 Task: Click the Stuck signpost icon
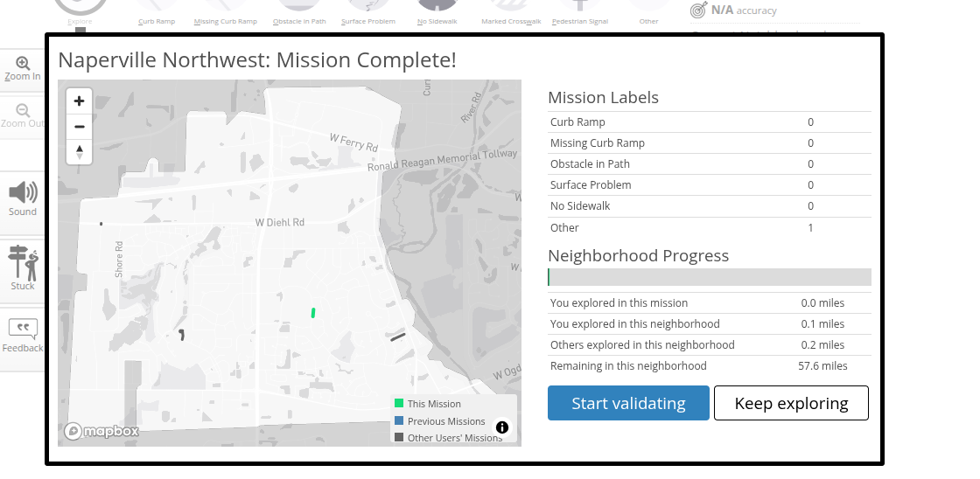(x=23, y=260)
